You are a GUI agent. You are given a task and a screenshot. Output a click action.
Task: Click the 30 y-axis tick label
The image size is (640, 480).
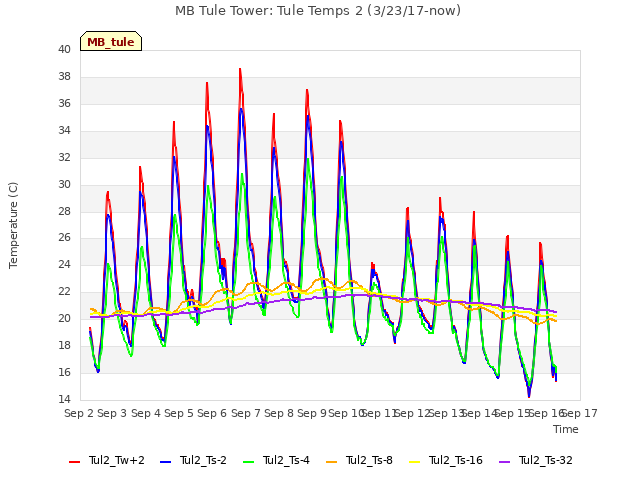click(64, 184)
